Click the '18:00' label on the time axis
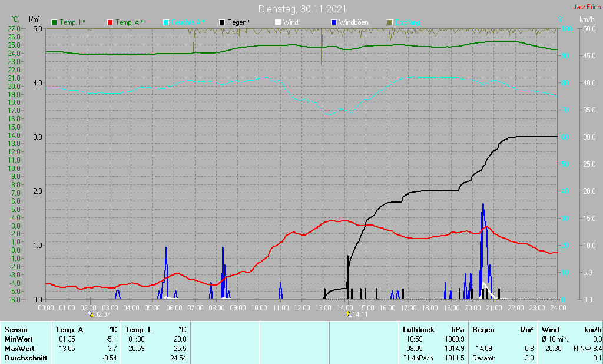Viewport: 603px width, 364px height. click(430, 308)
